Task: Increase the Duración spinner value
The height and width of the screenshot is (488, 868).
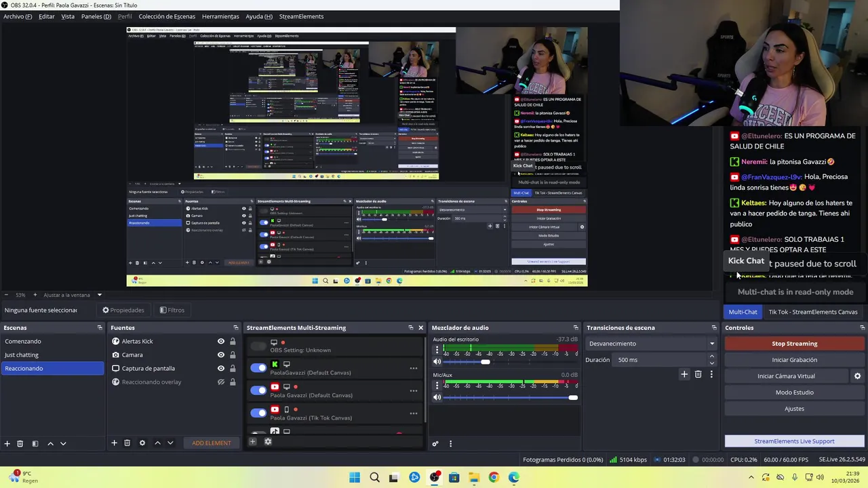Action: [x=711, y=357]
